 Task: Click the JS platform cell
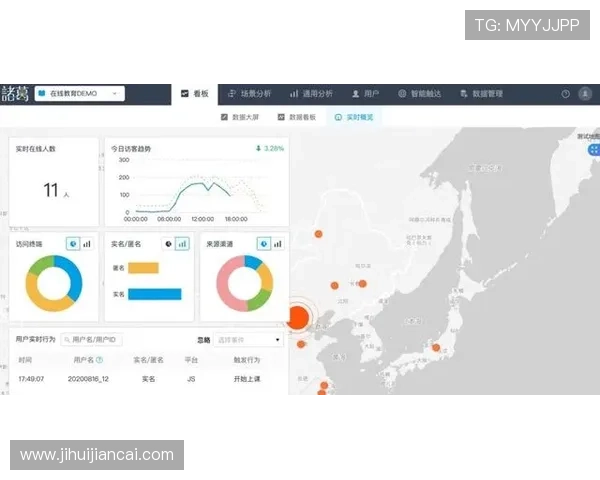pos(191,379)
